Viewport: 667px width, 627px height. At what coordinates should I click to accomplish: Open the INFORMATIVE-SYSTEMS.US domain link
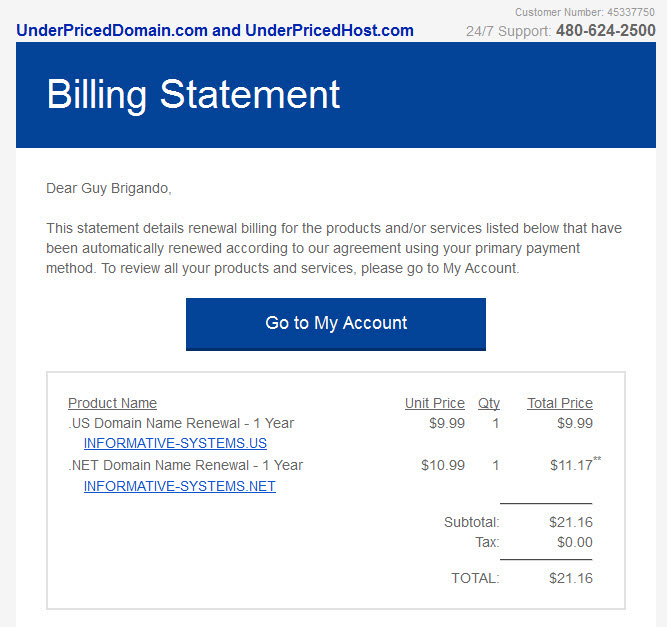(175, 443)
